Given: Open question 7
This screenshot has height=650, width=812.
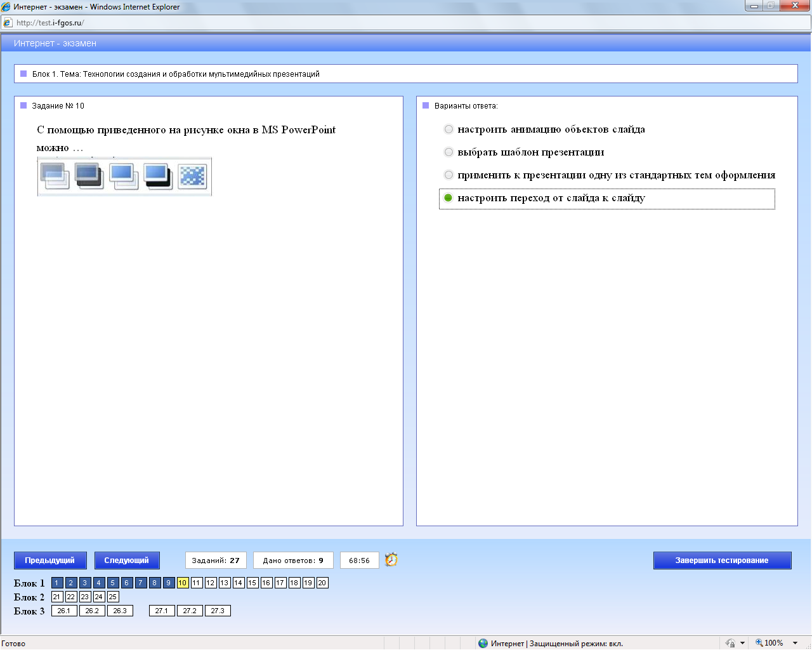Looking at the screenshot, I should click(x=141, y=583).
